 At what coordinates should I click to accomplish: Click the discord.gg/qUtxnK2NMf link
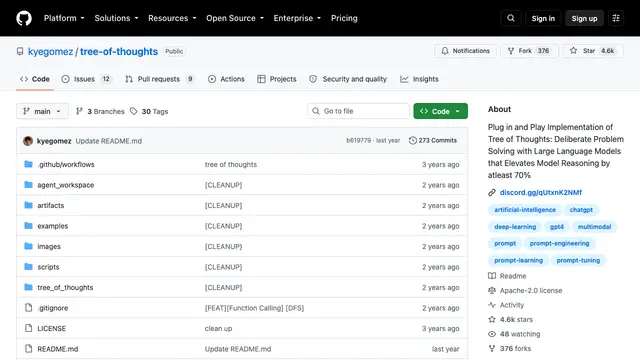(x=541, y=192)
